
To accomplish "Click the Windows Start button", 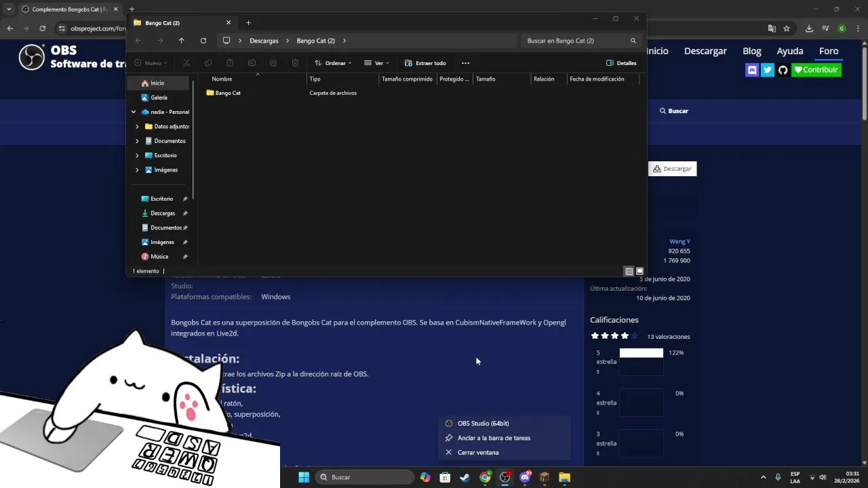I will [304, 477].
